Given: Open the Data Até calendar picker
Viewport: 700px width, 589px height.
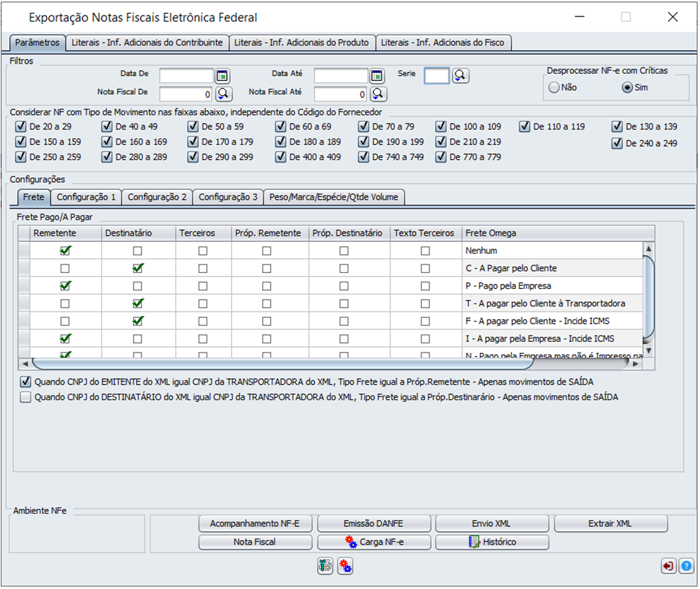Looking at the screenshot, I should (377, 76).
